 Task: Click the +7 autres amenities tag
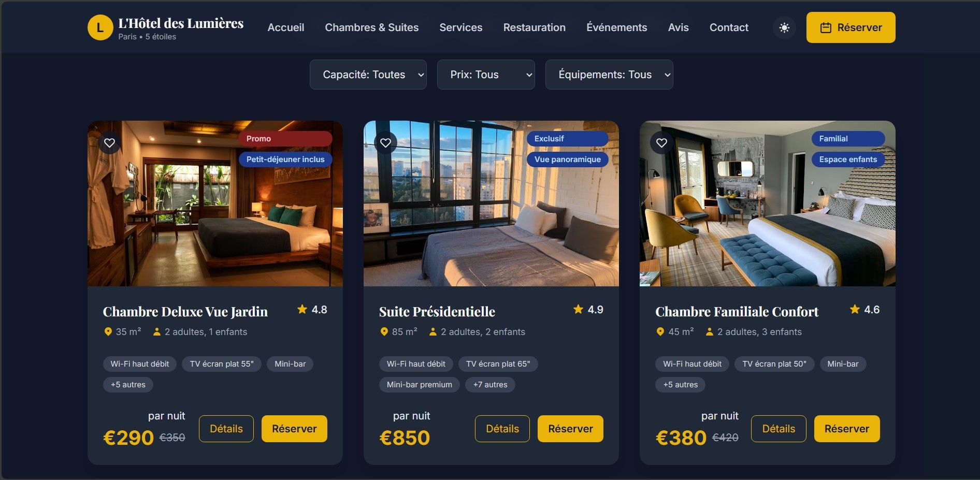[x=490, y=385]
